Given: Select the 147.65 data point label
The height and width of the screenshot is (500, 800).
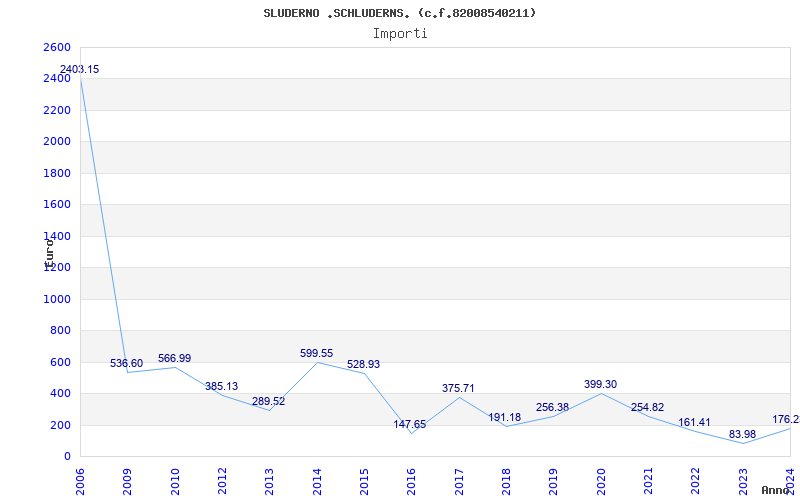Looking at the screenshot, I should pyautogui.click(x=410, y=424).
